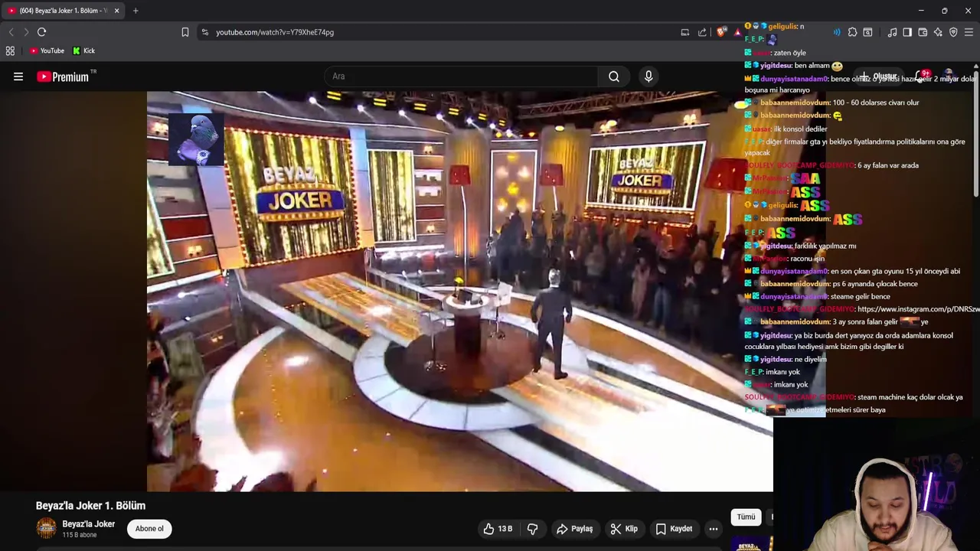Go back with the browser back arrow
980x551 pixels.
point(11,32)
